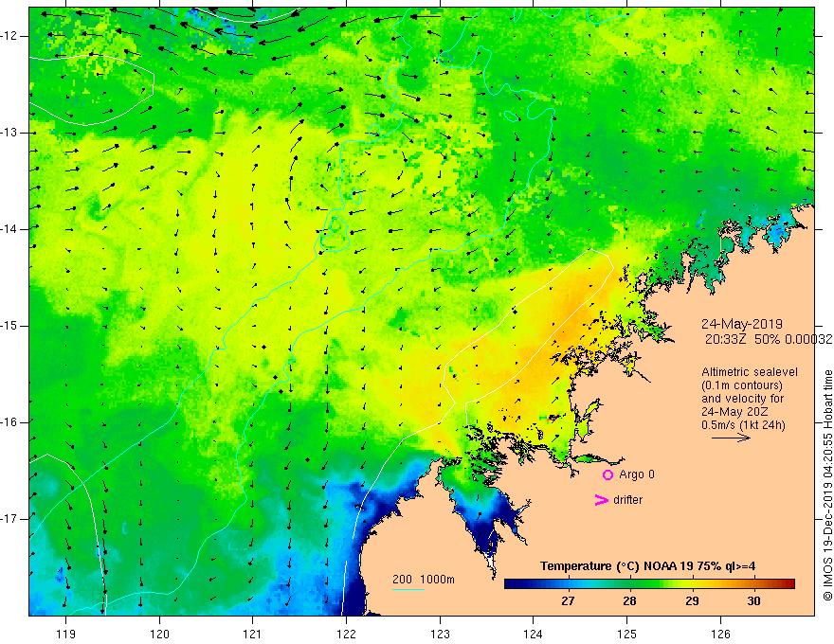This screenshot has width=834, height=644.
Task: Click the magenta drifter arrow symbol
Action: [x=602, y=499]
